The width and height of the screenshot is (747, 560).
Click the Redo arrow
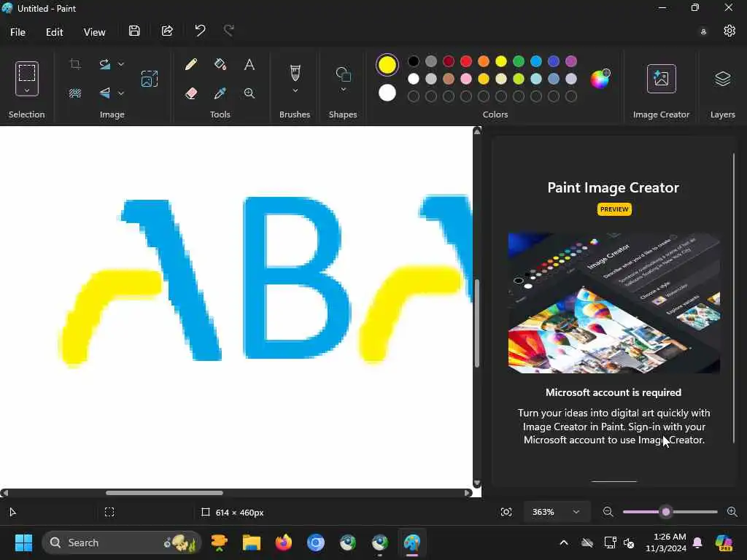pyautogui.click(x=228, y=31)
